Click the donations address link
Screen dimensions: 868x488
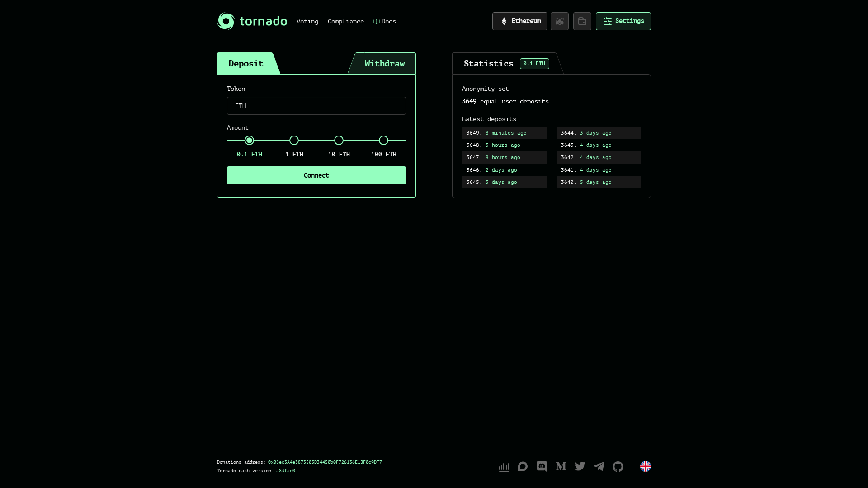[x=325, y=462]
